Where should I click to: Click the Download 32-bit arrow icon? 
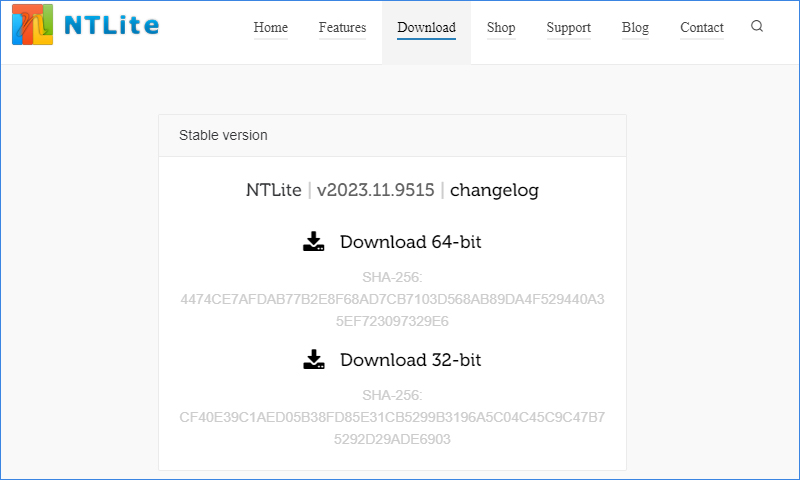[313, 359]
